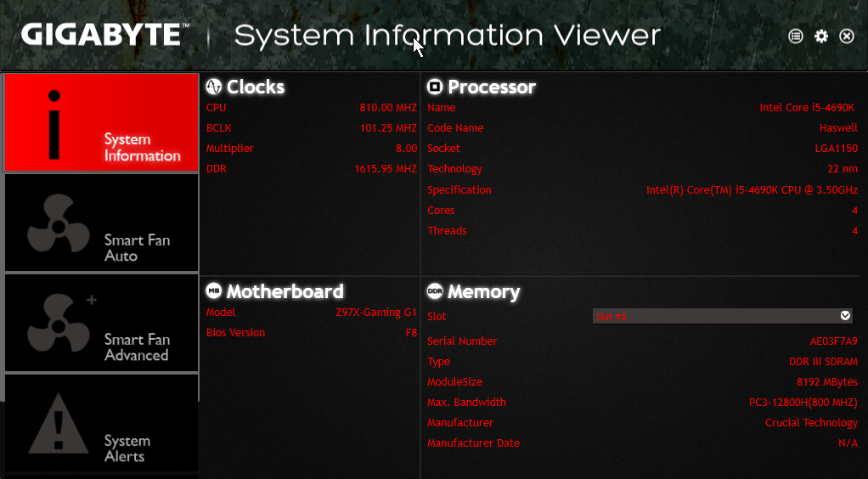Click the Memory DDR icon

click(x=435, y=290)
